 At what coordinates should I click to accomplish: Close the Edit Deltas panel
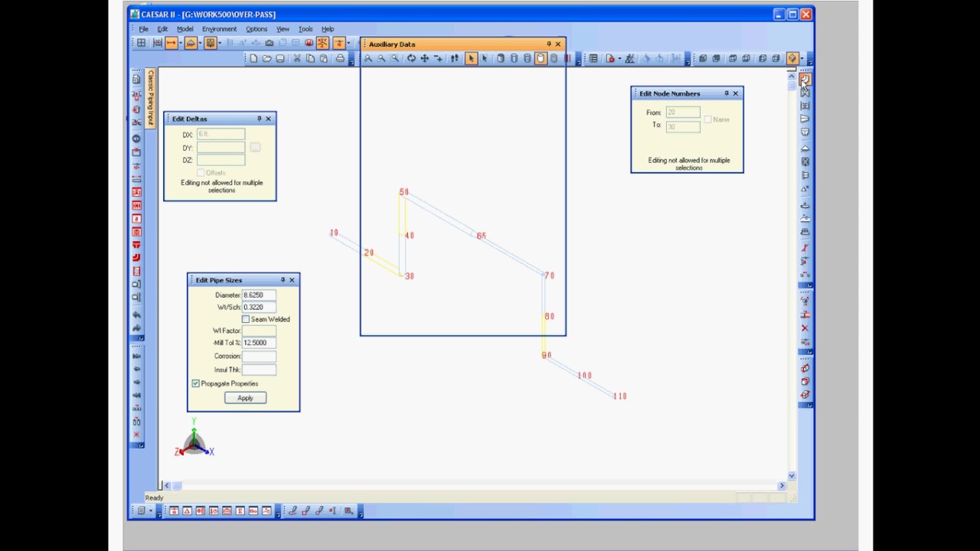[x=268, y=119]
